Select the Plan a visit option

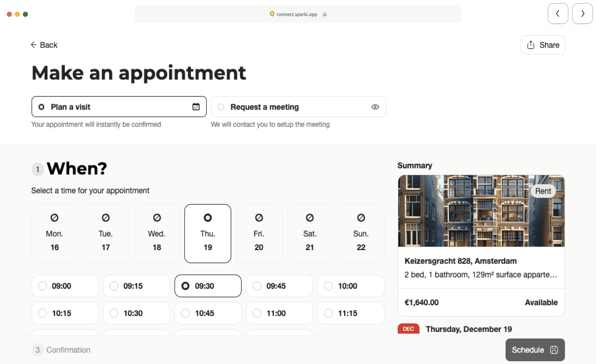click(119, 107)
